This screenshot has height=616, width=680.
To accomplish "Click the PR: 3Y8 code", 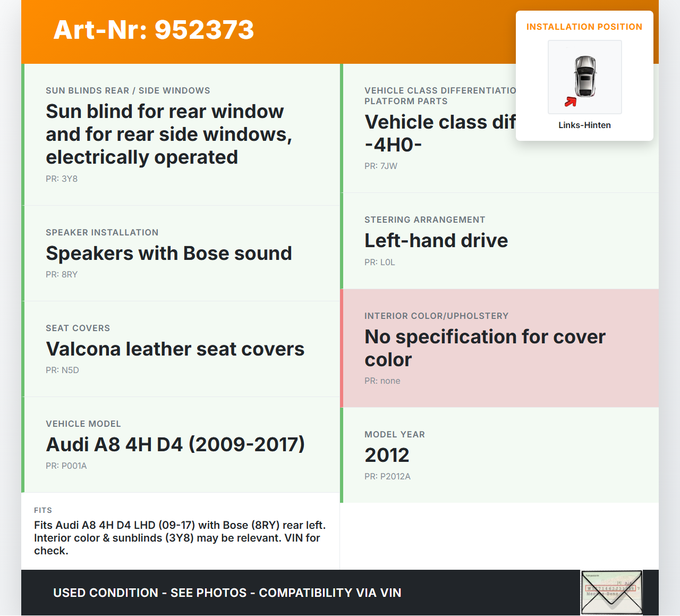I will [62, 179].
